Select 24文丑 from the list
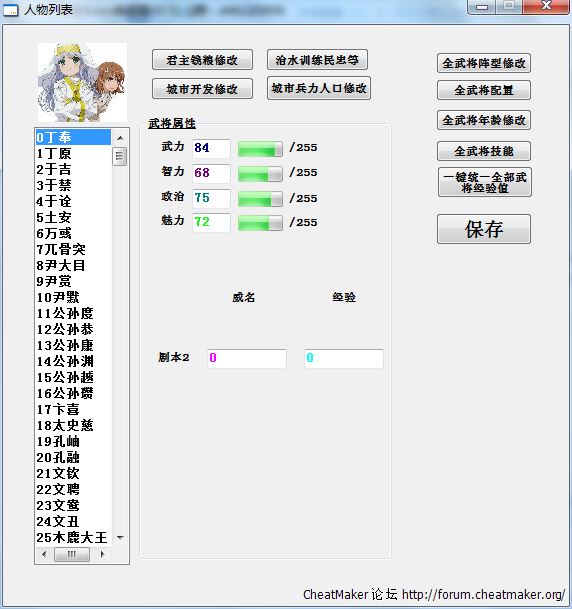The image size is (572, 609). 73,521
